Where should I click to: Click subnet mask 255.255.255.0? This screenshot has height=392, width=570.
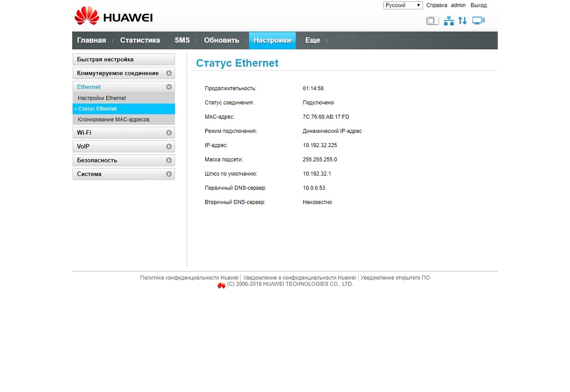coord(320,159)
